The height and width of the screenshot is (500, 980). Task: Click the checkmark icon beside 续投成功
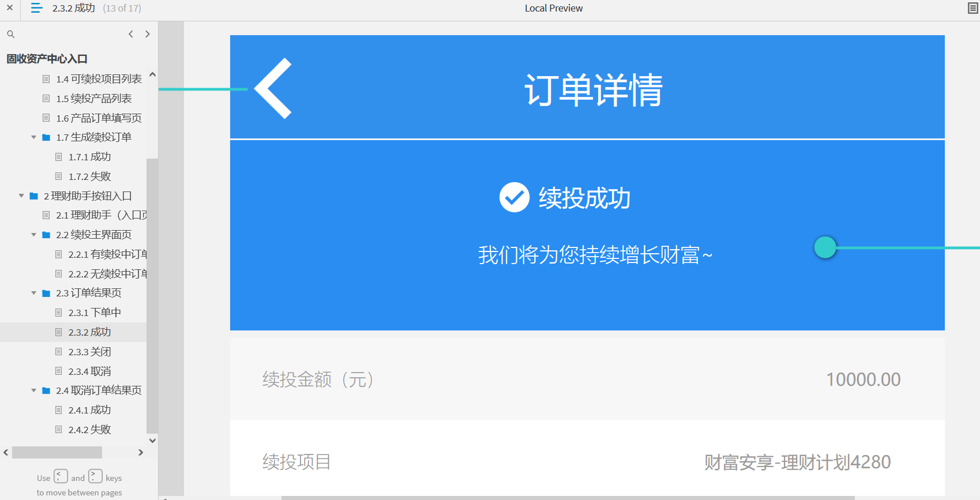(515, 197)
